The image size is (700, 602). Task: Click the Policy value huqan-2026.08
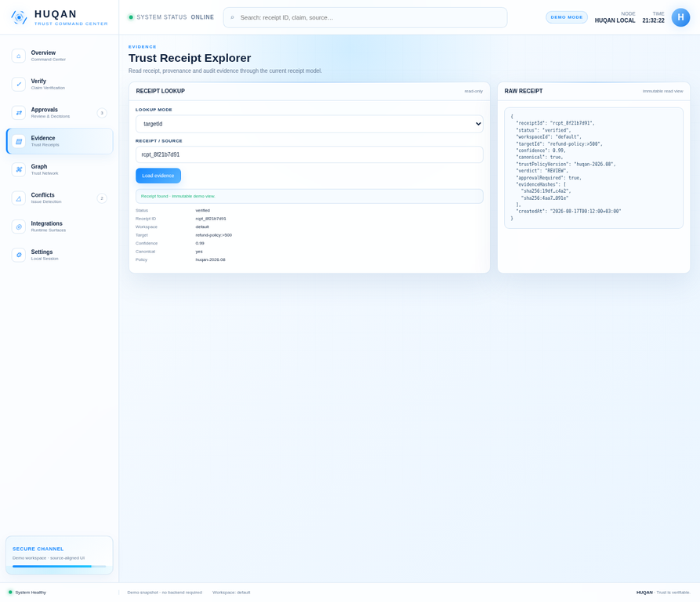210,259
